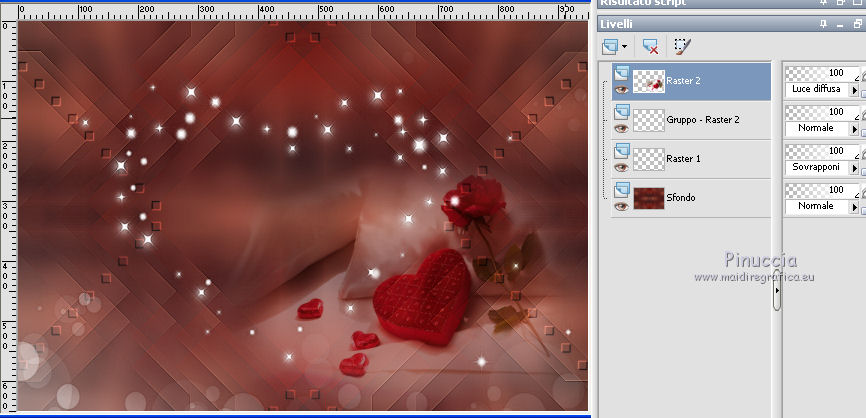Open the Sfondo layer blend mode dropdown arrow
Image resolution: width=866 pixels, height=418 pixels.
tap(854, 207)
